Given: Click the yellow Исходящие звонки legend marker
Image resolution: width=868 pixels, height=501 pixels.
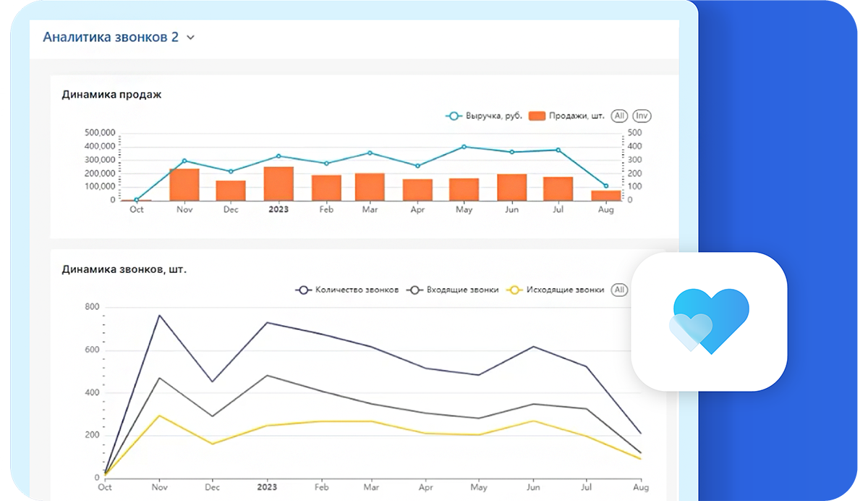Looking at the screenshot, I should point(514,290).
